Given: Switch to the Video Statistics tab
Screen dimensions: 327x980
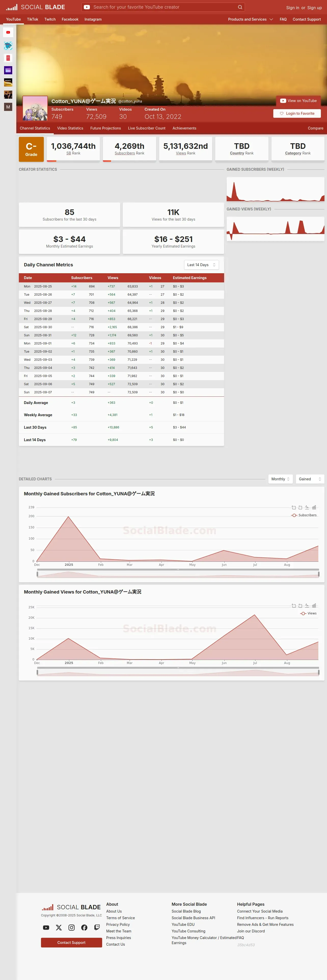Looking at the screenshot, I should [70, 128].
